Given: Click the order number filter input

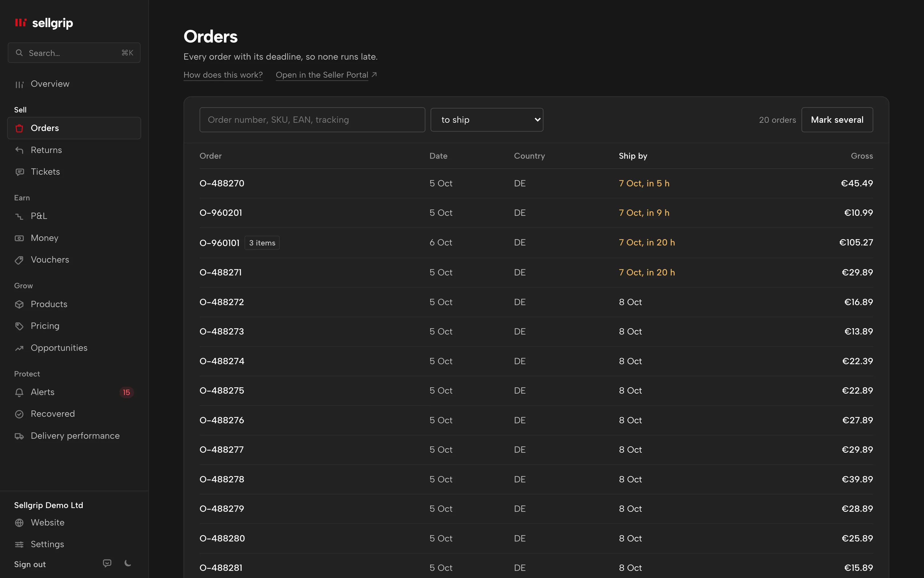Looking at the screenshot, I should tap(312, 120).
